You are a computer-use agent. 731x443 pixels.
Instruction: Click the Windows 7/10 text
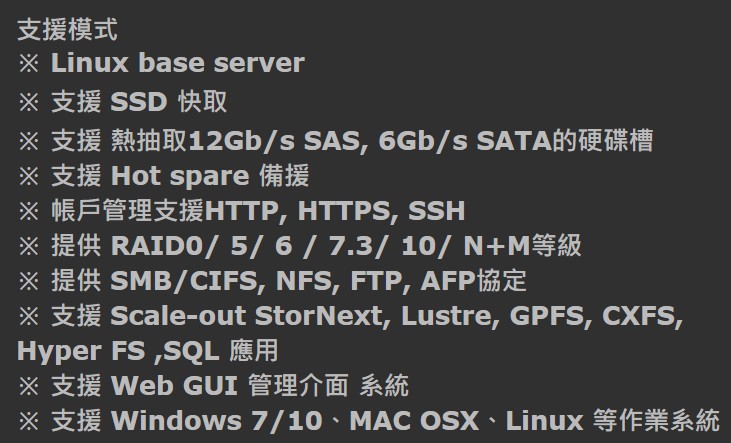click(217, 421)
